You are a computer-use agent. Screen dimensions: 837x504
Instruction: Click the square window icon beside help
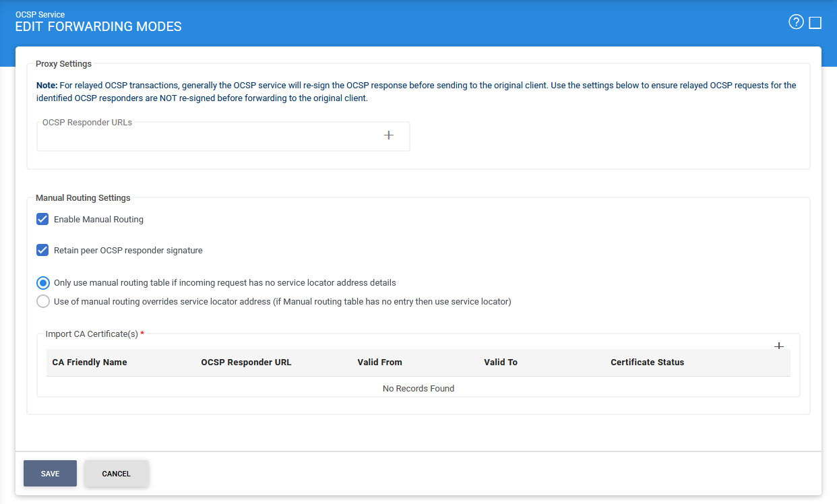point(815,23)
